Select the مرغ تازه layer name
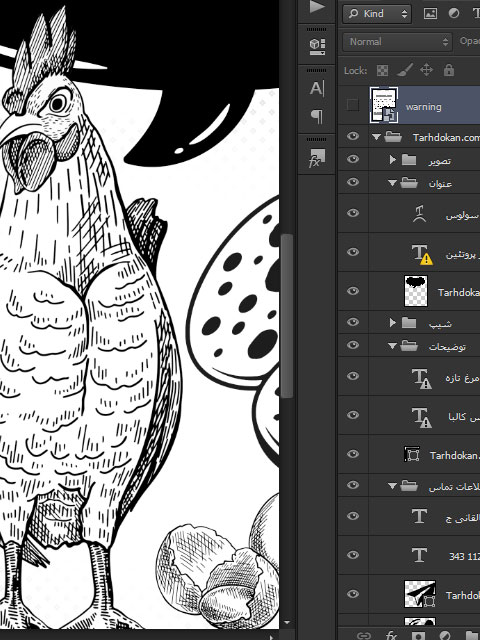Viewport: 480px width, 640px height. pyautogui.click(x=462, y=378)
